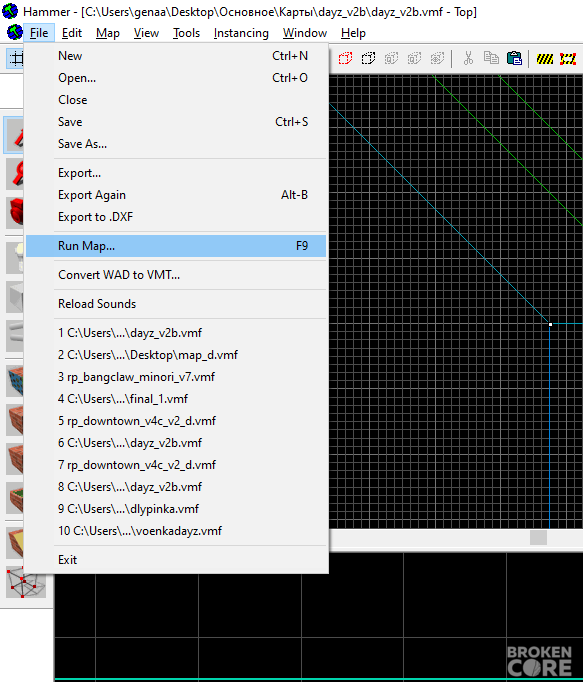Click the Hide Unselected Objects black dashed cube icon
This screenshot has height=682, width=583.
click(x=368, y=58)
